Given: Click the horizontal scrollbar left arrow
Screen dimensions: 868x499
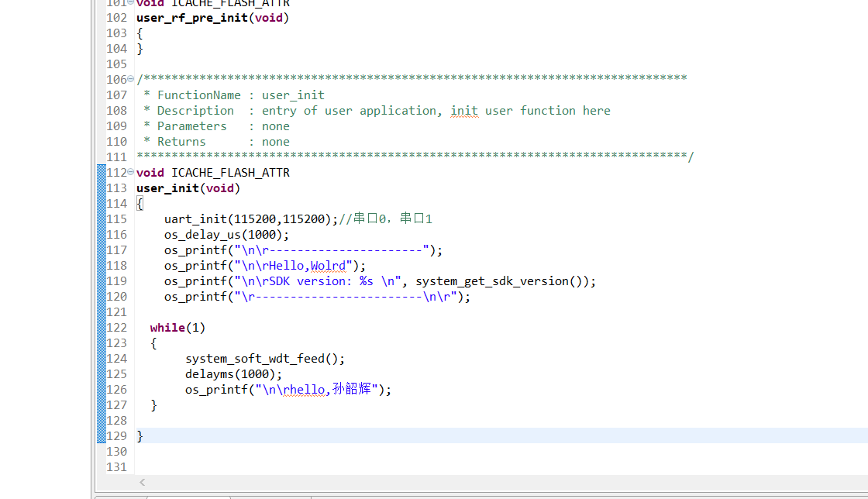Looking at the screenshot, I should coord(143,483).
